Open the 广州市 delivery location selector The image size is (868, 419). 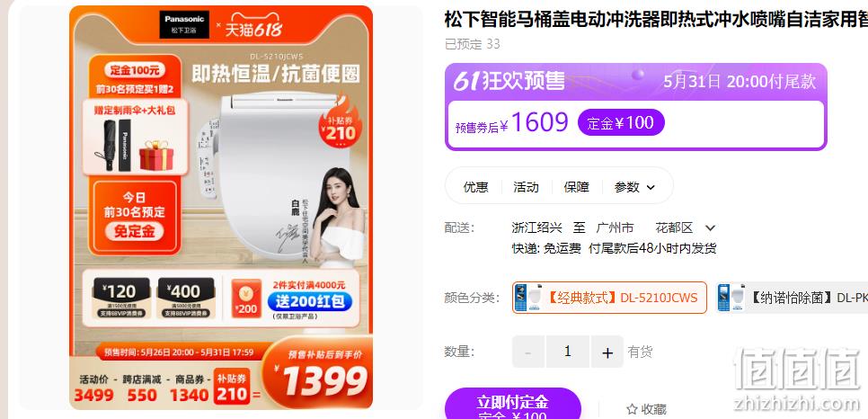point(615,227)
